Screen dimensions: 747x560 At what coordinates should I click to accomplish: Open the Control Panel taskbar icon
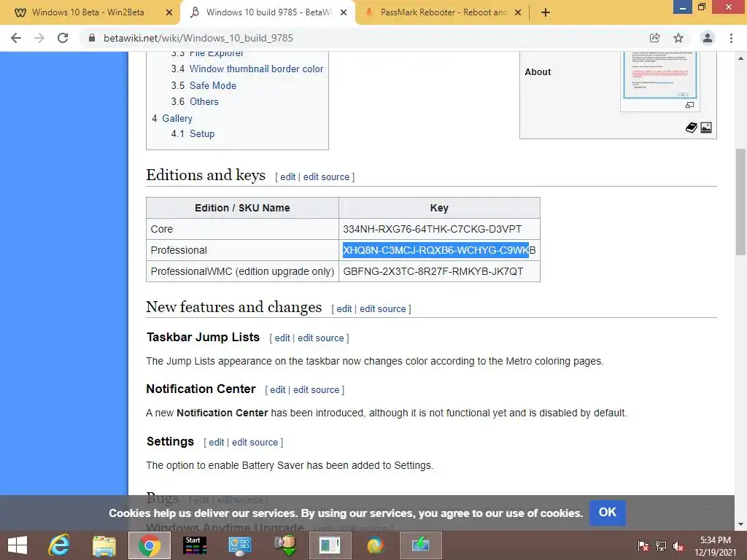(239, 545)
